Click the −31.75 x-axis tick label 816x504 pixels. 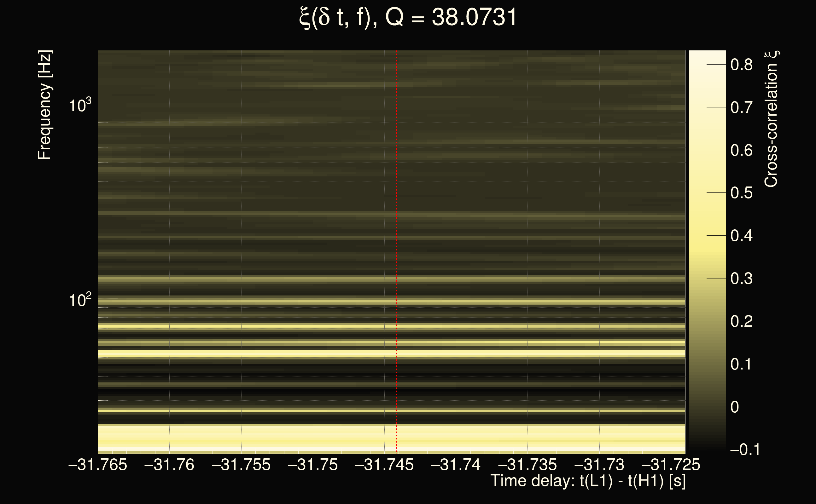coord(312,465)
